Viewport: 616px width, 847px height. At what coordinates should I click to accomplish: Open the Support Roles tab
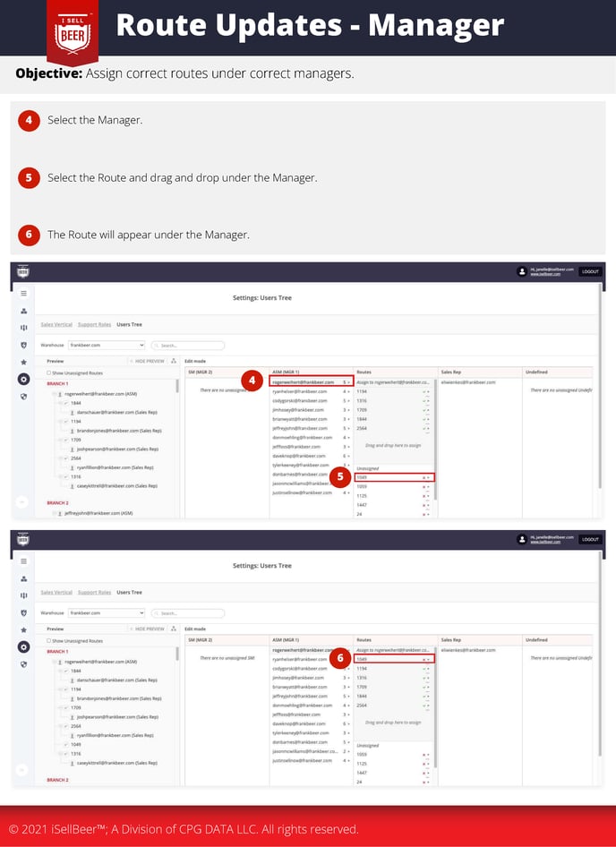click(97, 324)
